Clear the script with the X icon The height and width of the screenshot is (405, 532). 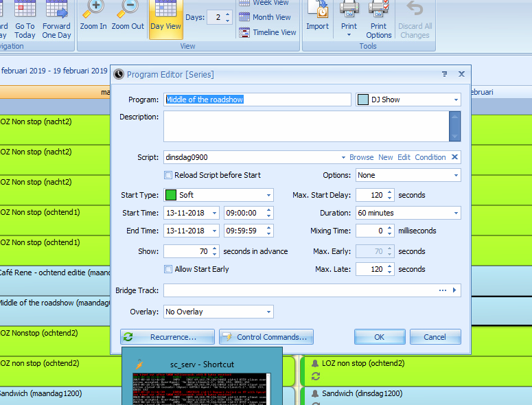coord(454,157)
